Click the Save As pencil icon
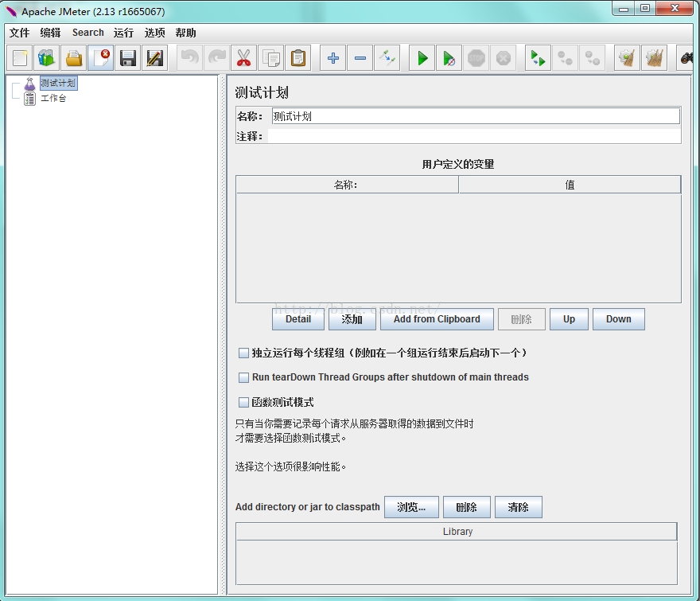Viewport: 700px width, 601px height. tap(155, 58)
